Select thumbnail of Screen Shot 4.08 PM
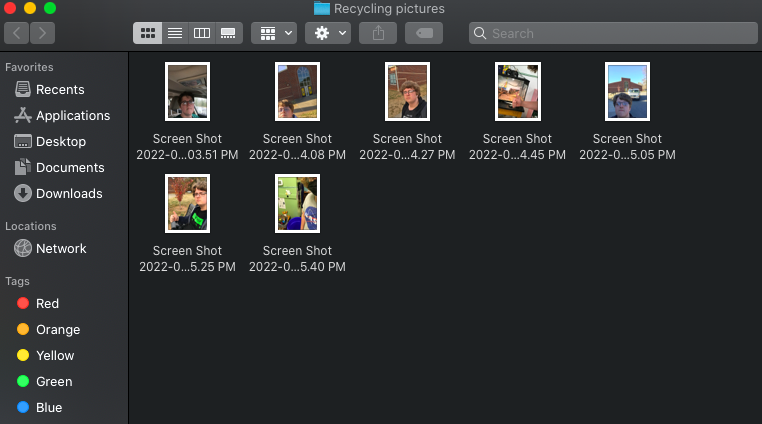Viewport: 762px width, 424px height. click(x=297, y=91)
